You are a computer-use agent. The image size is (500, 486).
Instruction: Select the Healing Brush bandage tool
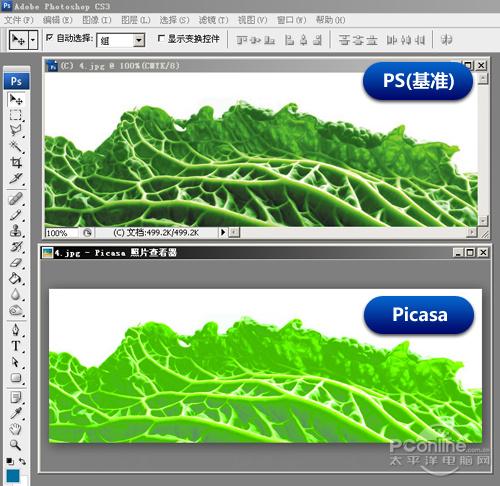coord(15,199)
